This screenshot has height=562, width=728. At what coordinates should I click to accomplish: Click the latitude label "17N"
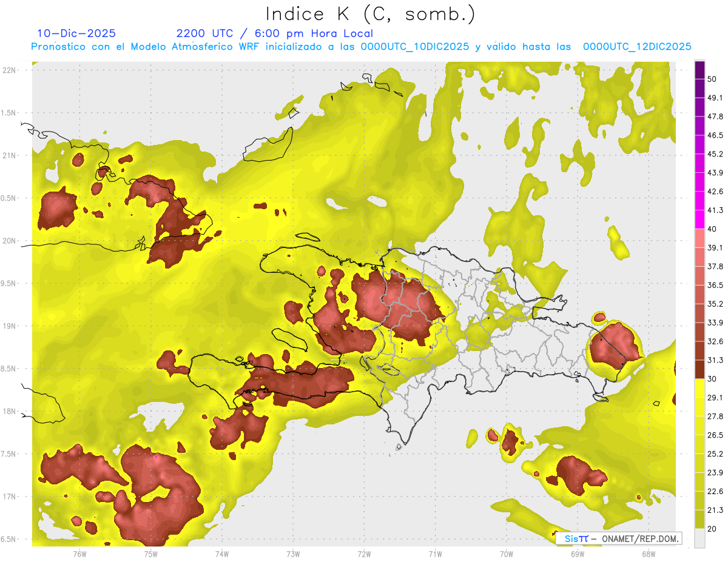tap(10, 497)
